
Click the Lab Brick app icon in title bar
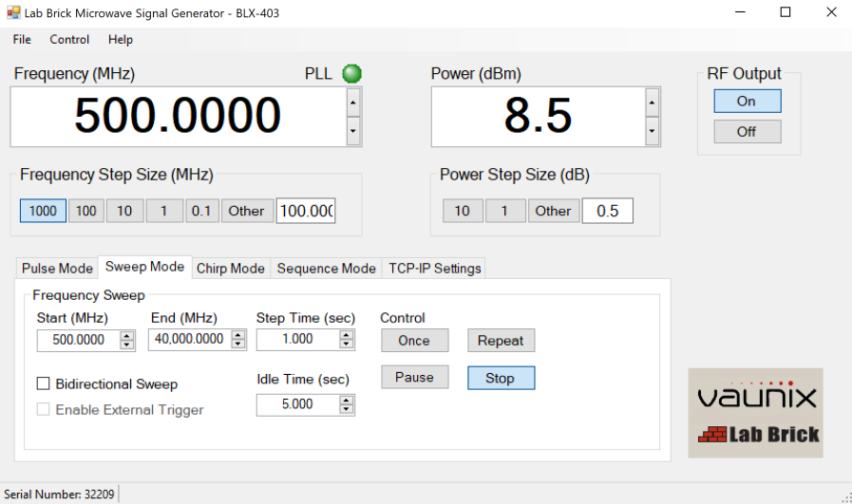[13, 12]
